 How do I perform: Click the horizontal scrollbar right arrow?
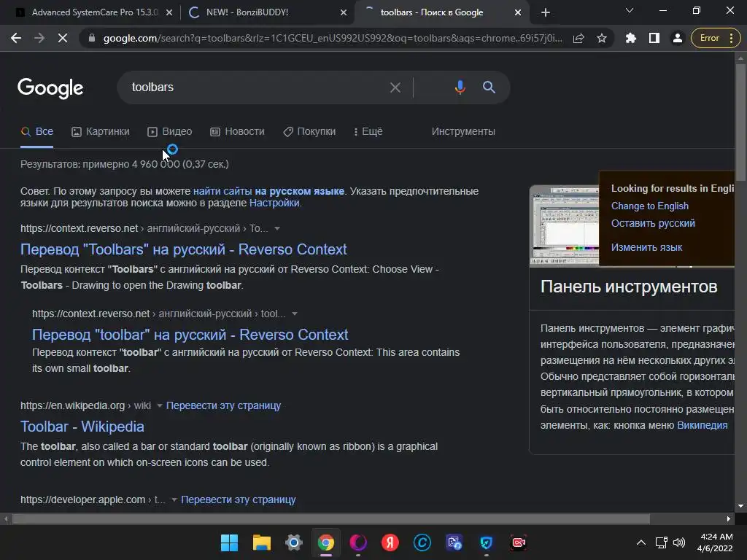point(729,518)
